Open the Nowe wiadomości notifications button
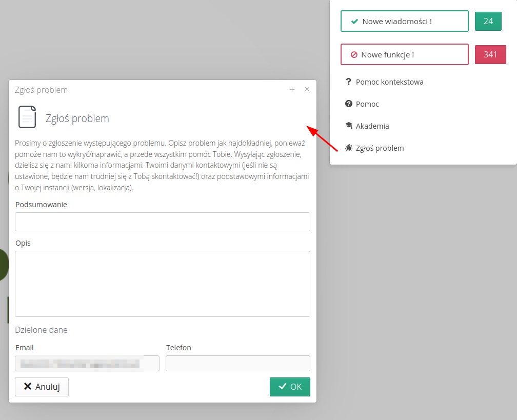517x420 pixels. pyautogui.click(x=404, y=22)
